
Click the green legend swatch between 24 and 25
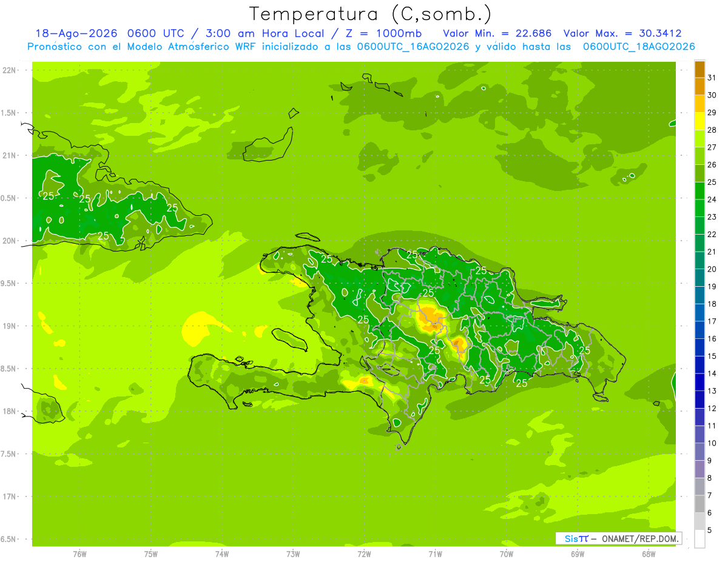point(699,191)
